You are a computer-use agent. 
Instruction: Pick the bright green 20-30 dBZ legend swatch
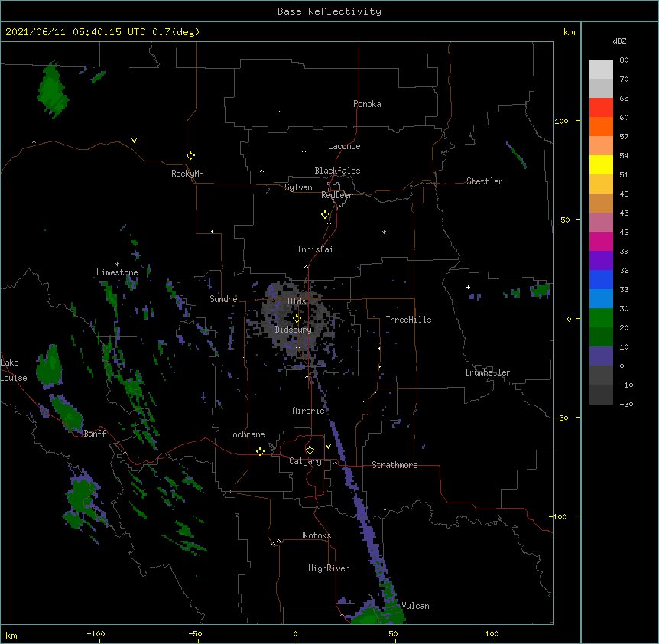pos(601,318)
